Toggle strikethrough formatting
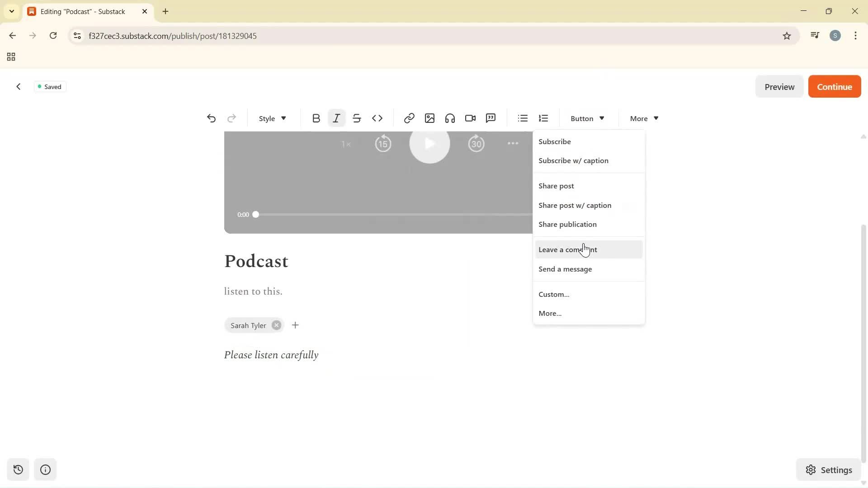This screenshot has height=488, width=868. (x=357, y=118)
